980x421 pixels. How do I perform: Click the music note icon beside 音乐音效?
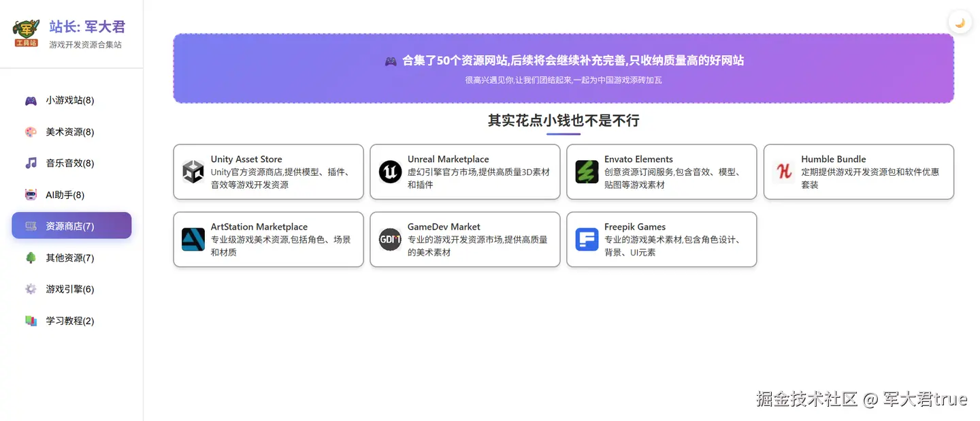31,163
